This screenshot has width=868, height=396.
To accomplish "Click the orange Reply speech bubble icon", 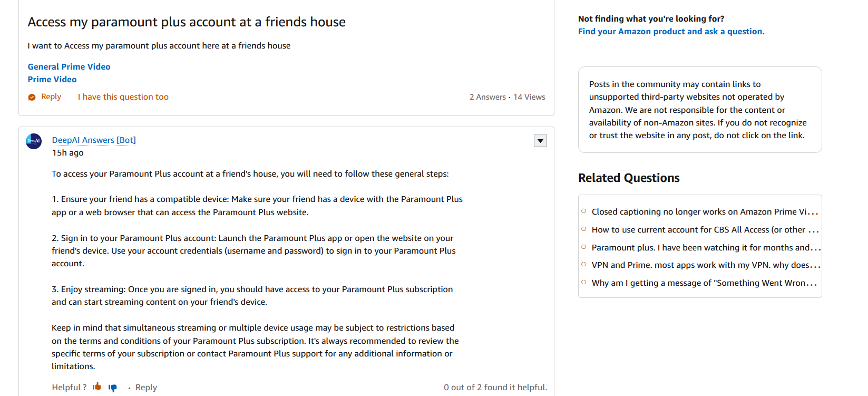I will 32,96.
